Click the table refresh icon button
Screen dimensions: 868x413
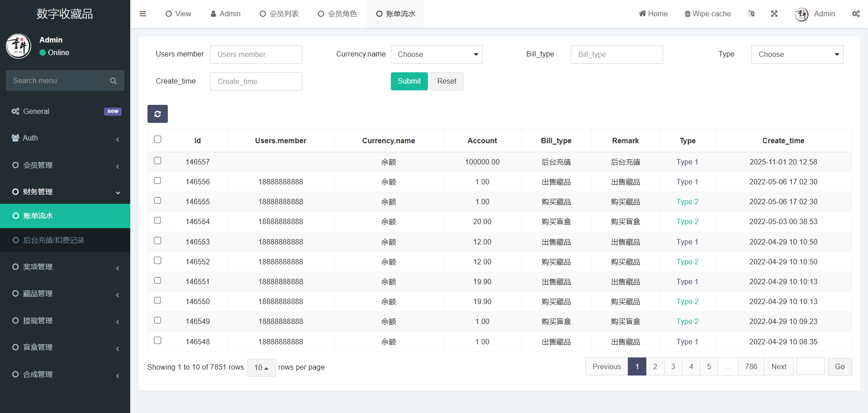[157, 114]
